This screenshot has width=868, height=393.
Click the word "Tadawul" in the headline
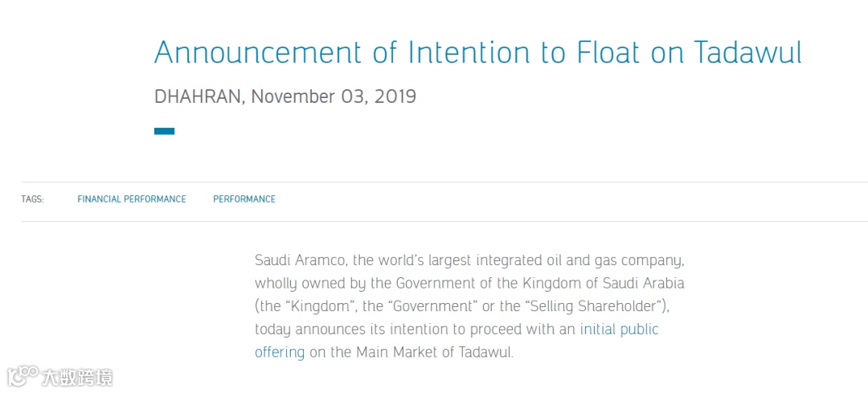(747, 52)
